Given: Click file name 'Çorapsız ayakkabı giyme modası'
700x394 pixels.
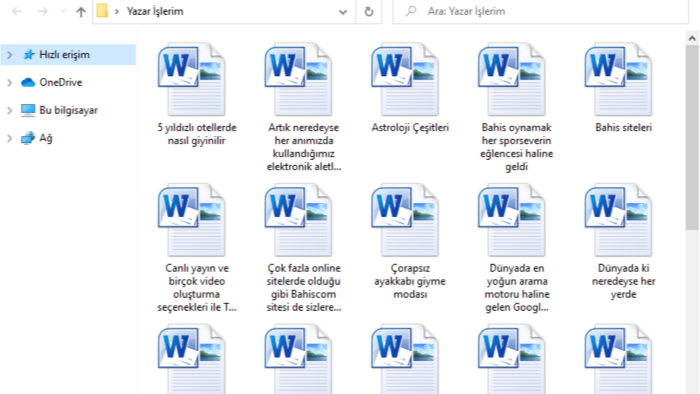Looking at the screenshot, I should (410, 281).
